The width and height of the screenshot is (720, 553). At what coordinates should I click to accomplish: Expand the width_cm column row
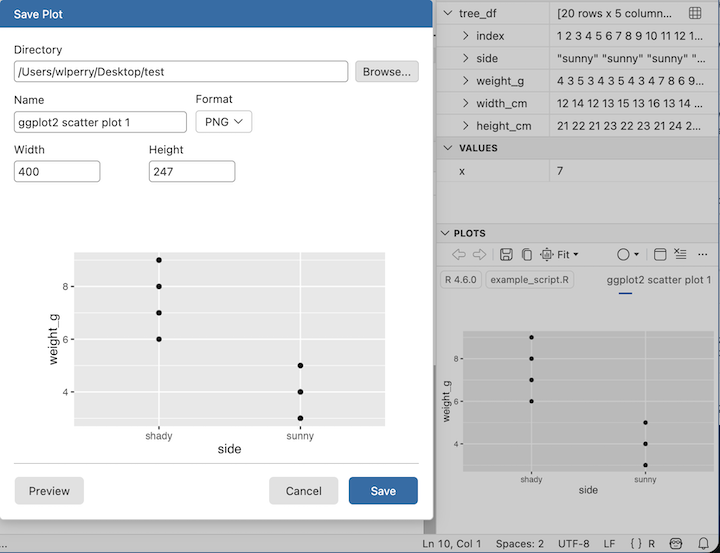(466, 103)
